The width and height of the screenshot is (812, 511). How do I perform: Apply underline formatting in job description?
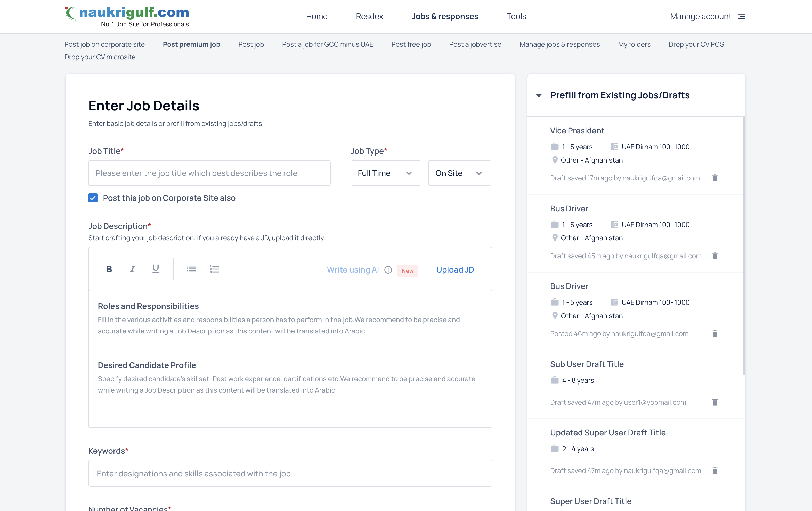[156, 269]
